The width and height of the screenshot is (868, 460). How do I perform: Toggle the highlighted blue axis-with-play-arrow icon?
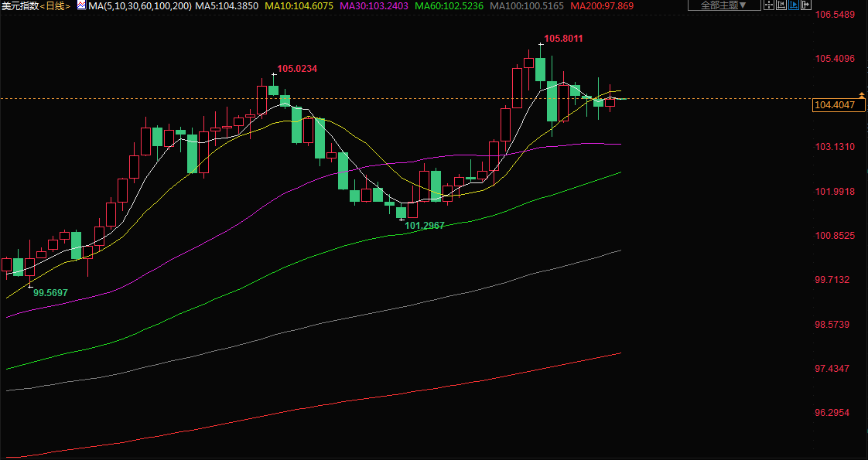[794, 5]
